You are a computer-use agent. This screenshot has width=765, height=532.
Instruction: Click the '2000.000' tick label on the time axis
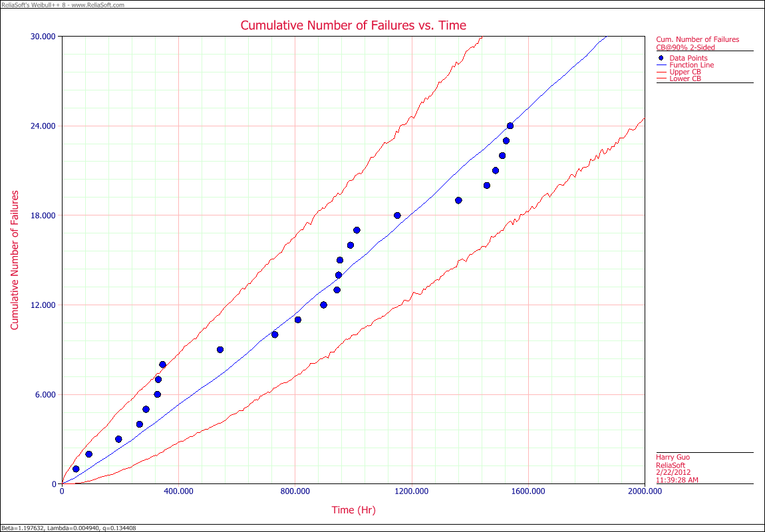645,492
